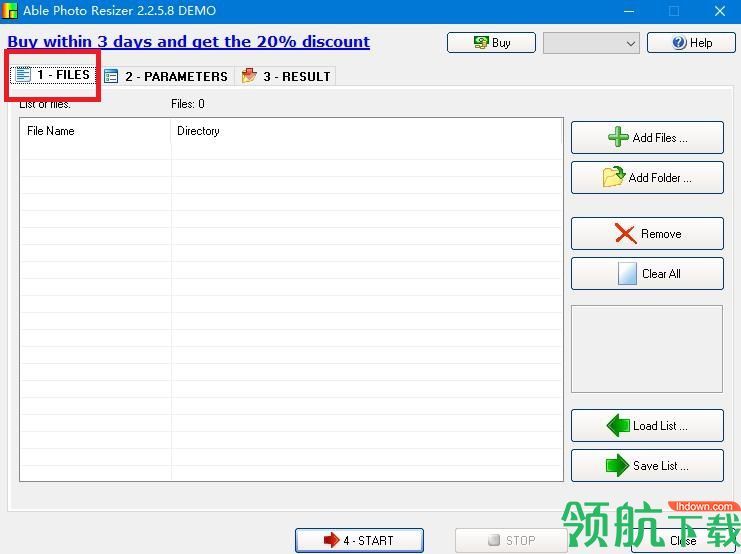Remove the selected file from list
Image resolution: width=741 pixels, height=554 pixels.
click(x=647, y=234)
